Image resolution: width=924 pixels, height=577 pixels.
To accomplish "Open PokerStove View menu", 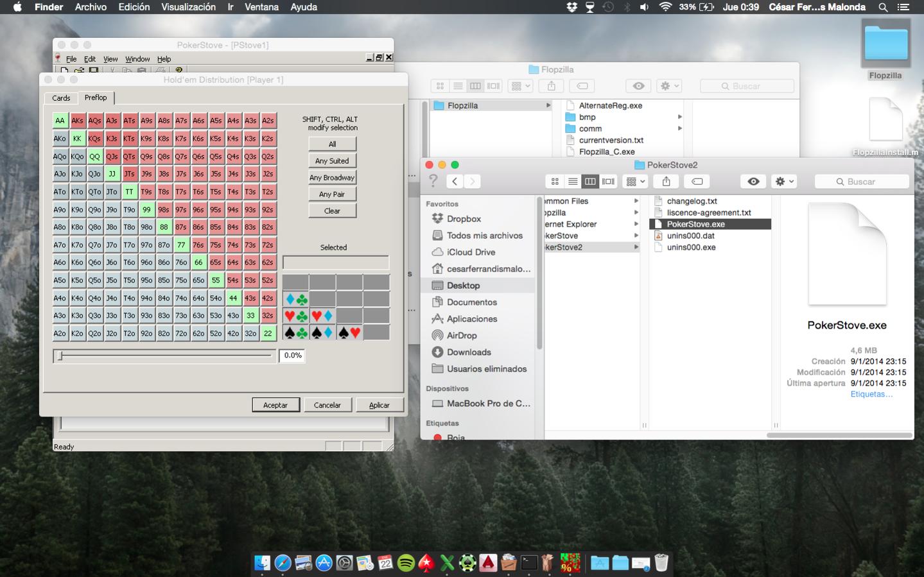I will (110, 59).
